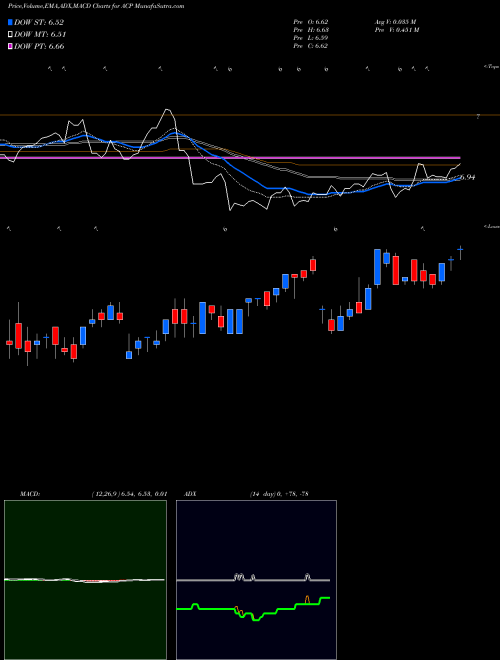Screen dimensions: 500x660
Task: Click the blue DOW ST legend swatch
Action: point(10,22)
